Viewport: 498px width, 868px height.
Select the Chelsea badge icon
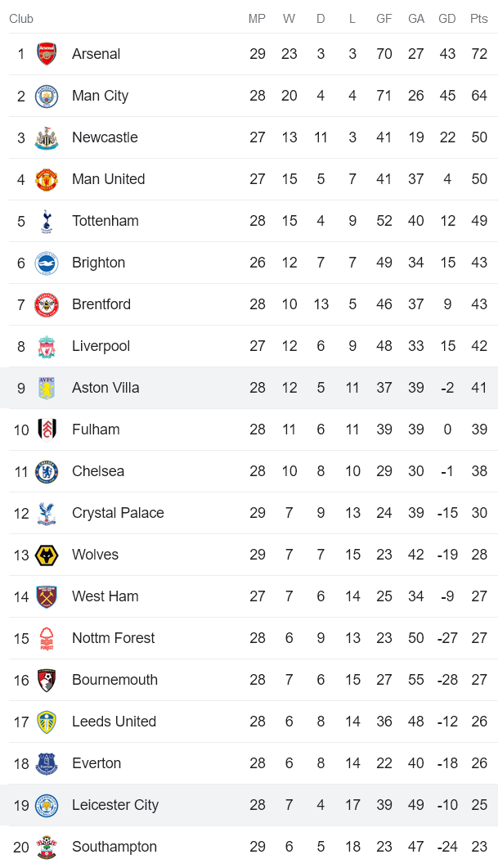[x=47, y=471]
